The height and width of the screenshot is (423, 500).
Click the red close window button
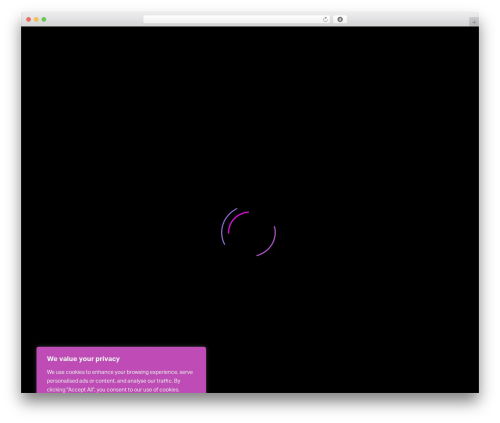coord(29,20)
